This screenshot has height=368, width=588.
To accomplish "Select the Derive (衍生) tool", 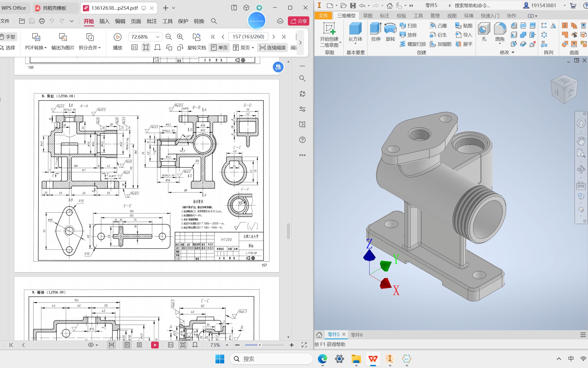I will 438,35.
